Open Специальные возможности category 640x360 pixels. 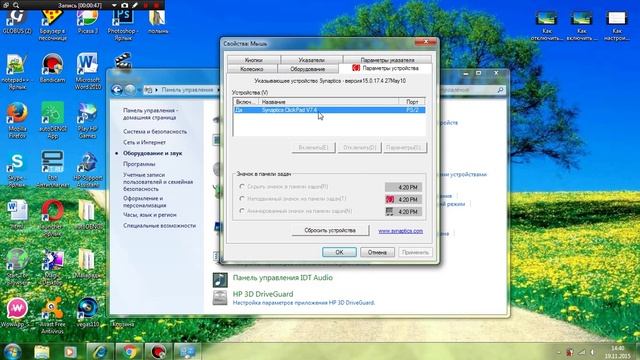point(160,225)
